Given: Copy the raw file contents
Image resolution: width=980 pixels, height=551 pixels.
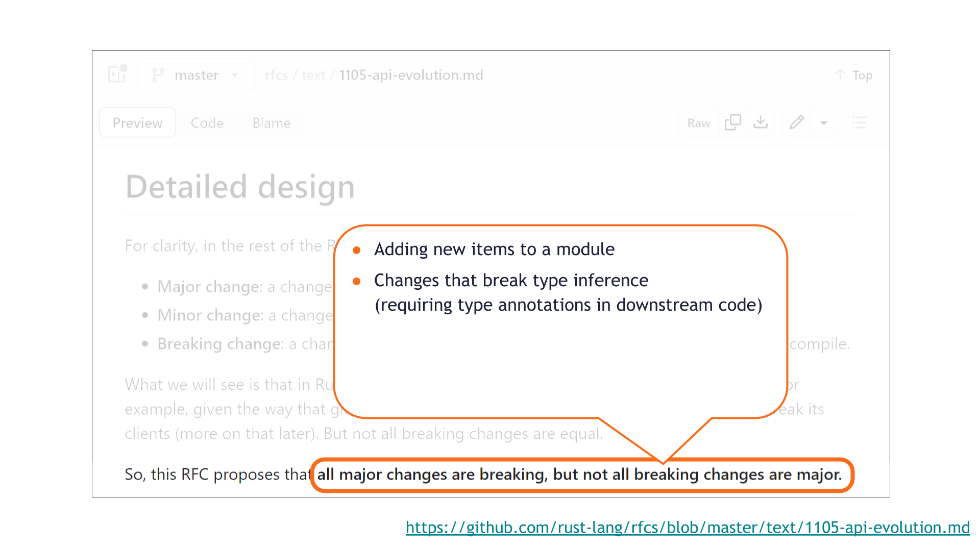Looking at the screenshot, I should click(733, 122).
